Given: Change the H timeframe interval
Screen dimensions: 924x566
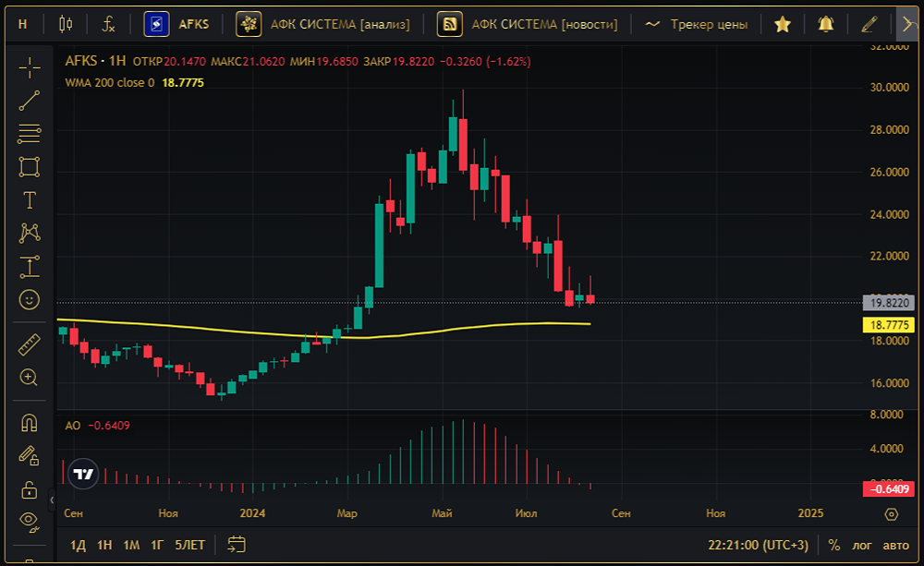Looking at the screenshot, I should [22, 24].
